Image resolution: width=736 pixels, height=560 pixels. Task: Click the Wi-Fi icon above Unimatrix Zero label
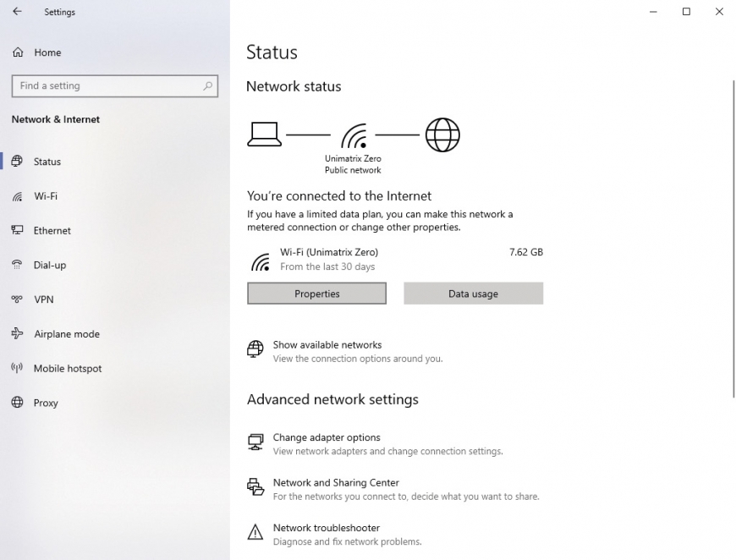[x=354, y=135]
